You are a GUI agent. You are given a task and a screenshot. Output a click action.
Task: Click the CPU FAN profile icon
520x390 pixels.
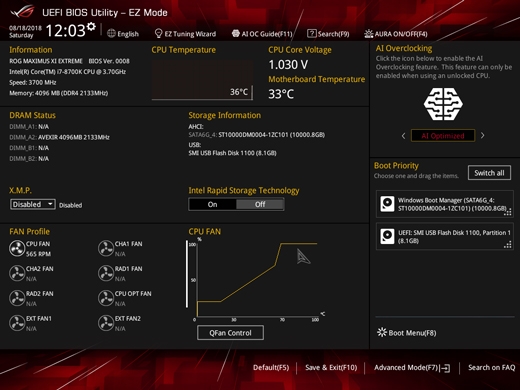17,248
